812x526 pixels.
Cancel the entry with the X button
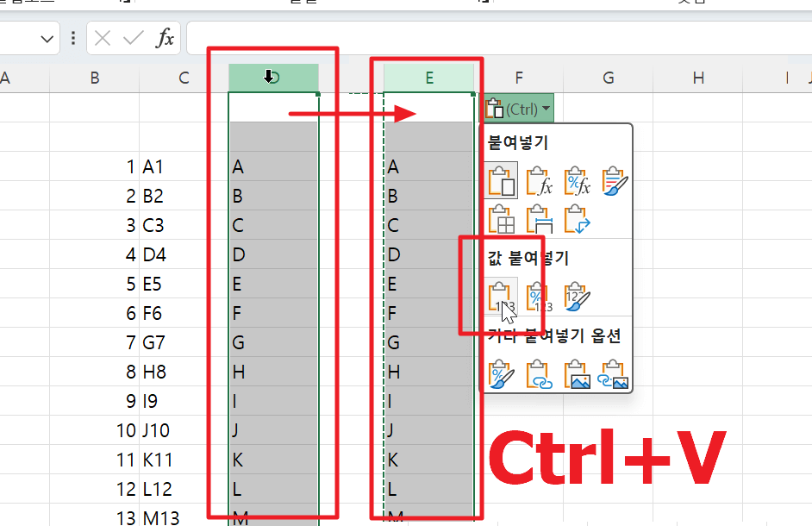tap(103, 38)
